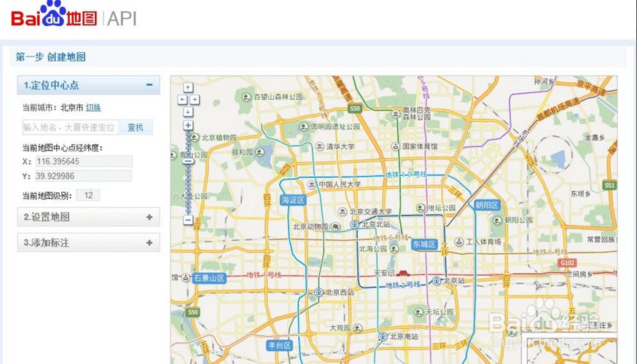Zoom out with the minus button on map
The image size is (637, 364).
188,220
